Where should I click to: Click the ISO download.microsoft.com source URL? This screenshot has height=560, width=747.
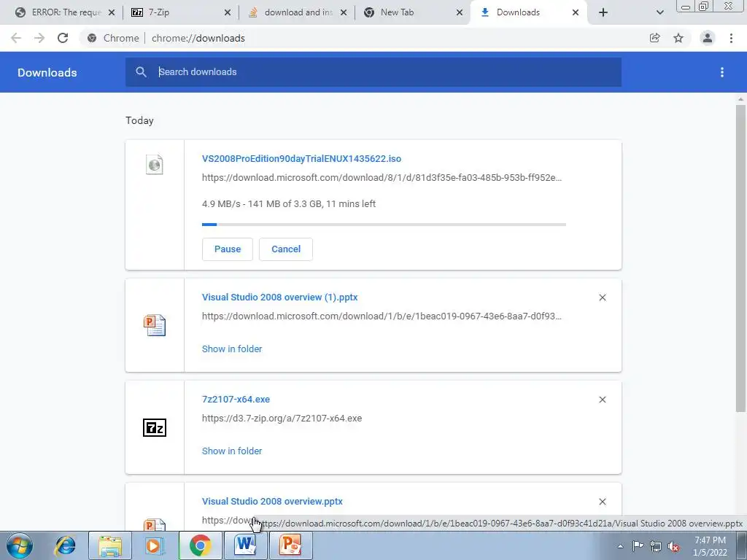coord(382,178)
